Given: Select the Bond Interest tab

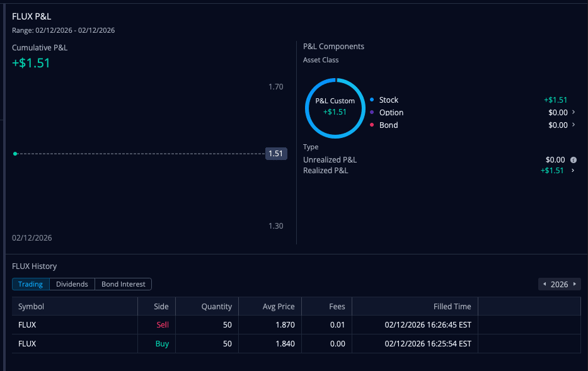Looking at the screenshot, I should [x=124, y=284].
